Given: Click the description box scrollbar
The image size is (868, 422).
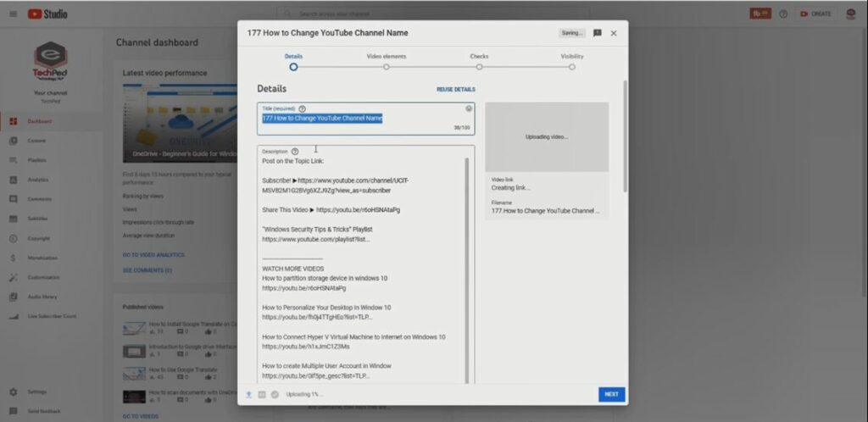Looking at the screenshot, I should point(467,254).
